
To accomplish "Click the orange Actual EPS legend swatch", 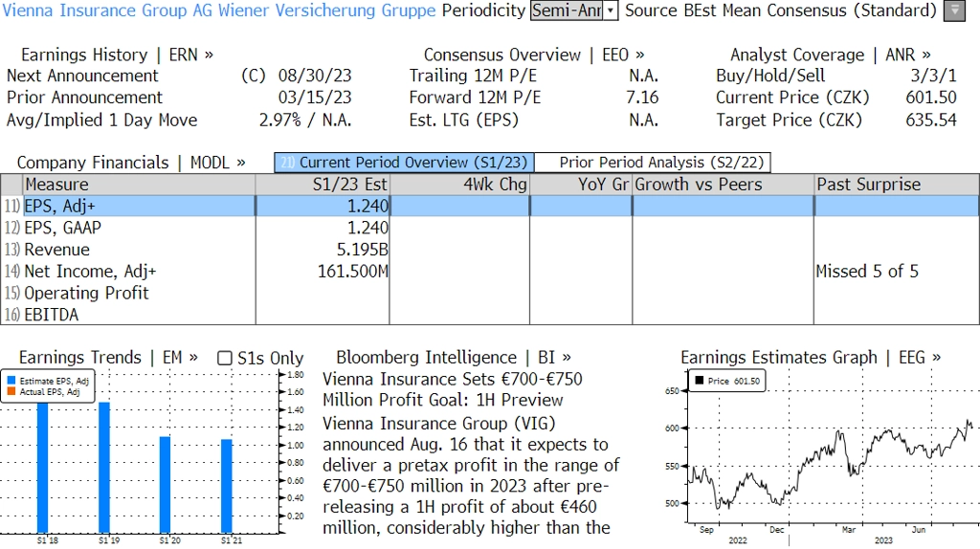I will tap(11, 391).
